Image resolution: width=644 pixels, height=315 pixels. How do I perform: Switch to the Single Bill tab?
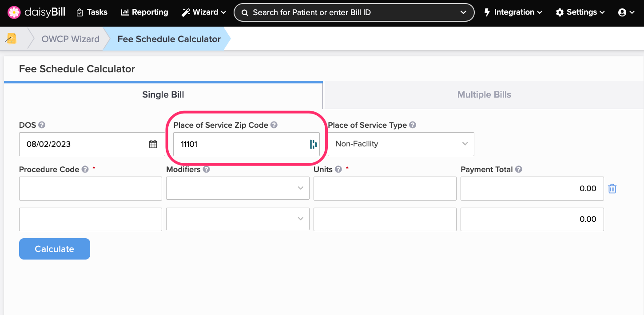[163, 94]
